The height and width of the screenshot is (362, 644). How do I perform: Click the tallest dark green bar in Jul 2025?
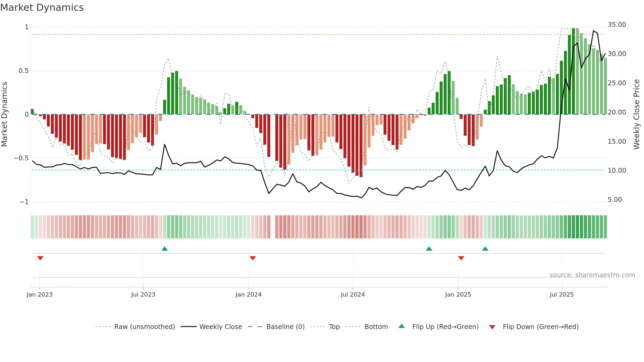click(573, 71)
